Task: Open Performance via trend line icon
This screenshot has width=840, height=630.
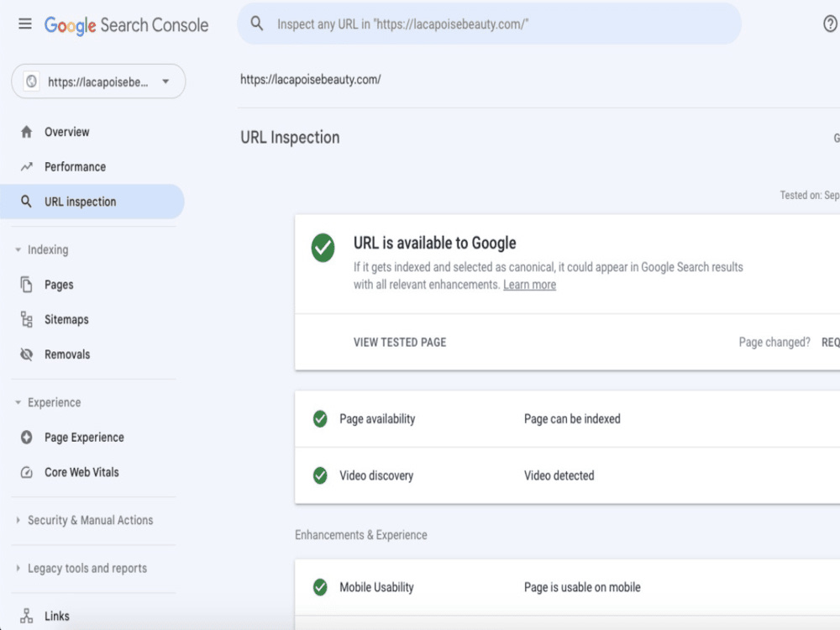Action: (26, 166)
